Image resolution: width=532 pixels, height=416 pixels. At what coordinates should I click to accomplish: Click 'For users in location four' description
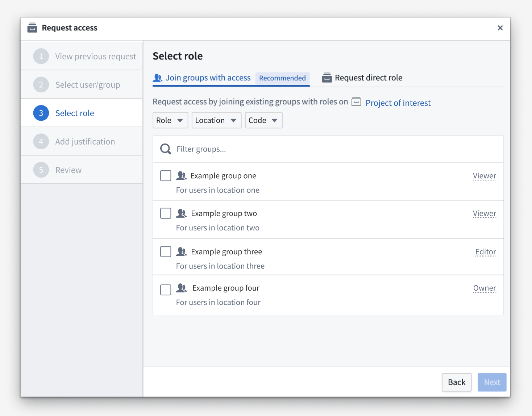(218, 302)
